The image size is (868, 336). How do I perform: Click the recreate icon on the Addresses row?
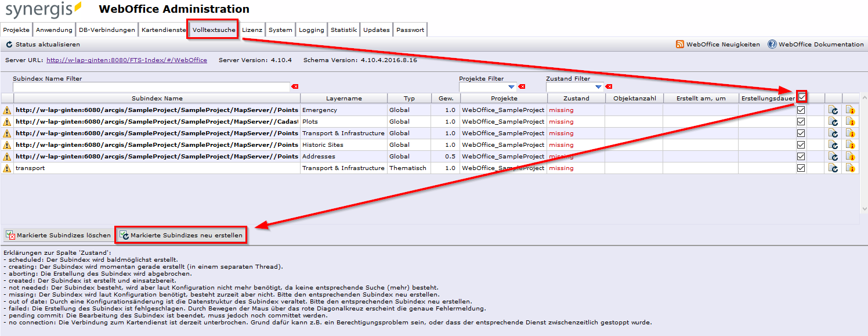click(x=834, y=156)
